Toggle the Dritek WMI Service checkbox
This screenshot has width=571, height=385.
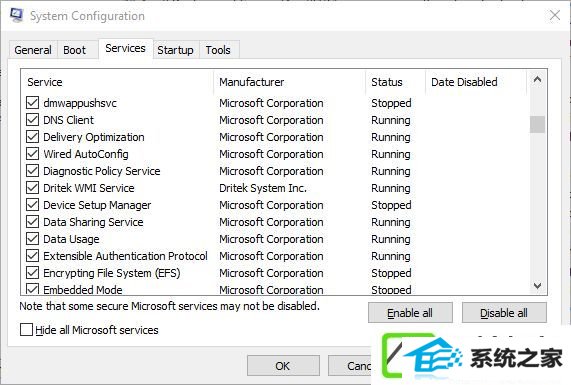coord(32,188)
